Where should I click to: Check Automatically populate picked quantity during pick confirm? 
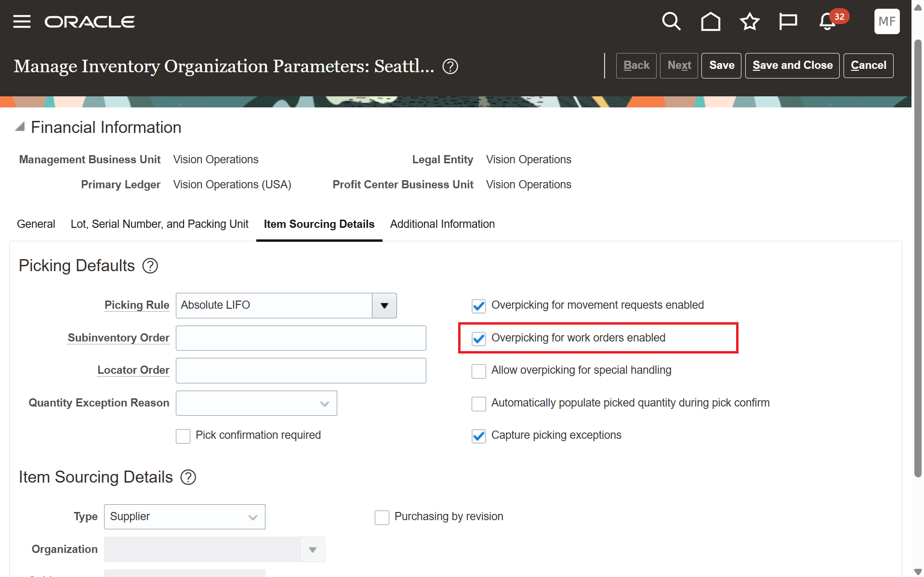click(478, 404)
